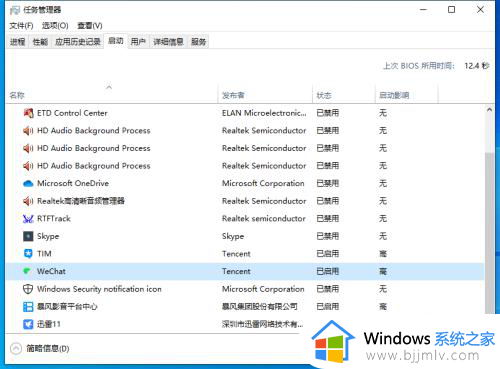Click the ETD Control Center icon

point(28,113)
